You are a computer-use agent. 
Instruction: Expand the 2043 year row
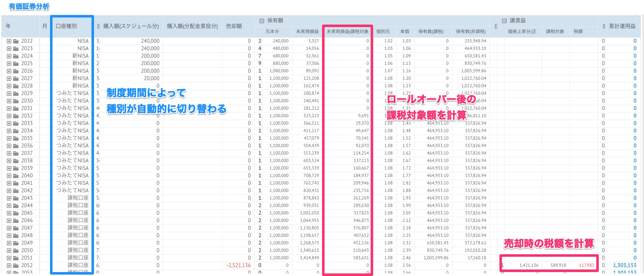click(x=9, y=198)
